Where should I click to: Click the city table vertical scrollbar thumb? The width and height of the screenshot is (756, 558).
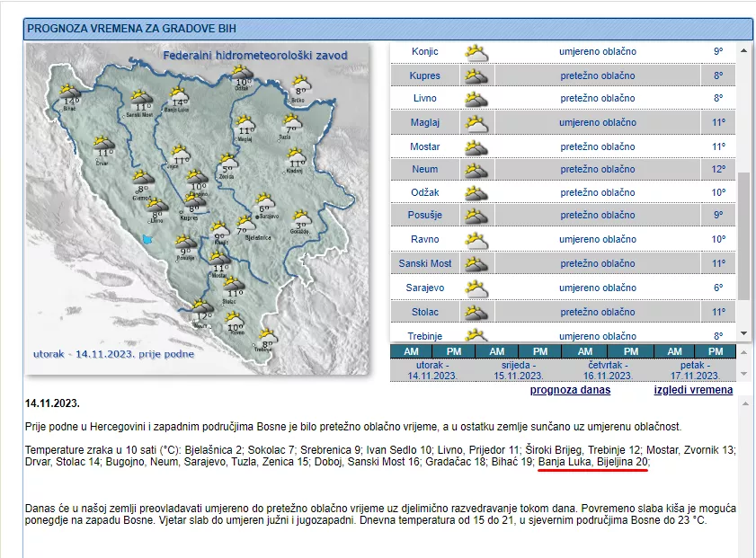pos(743,234)
